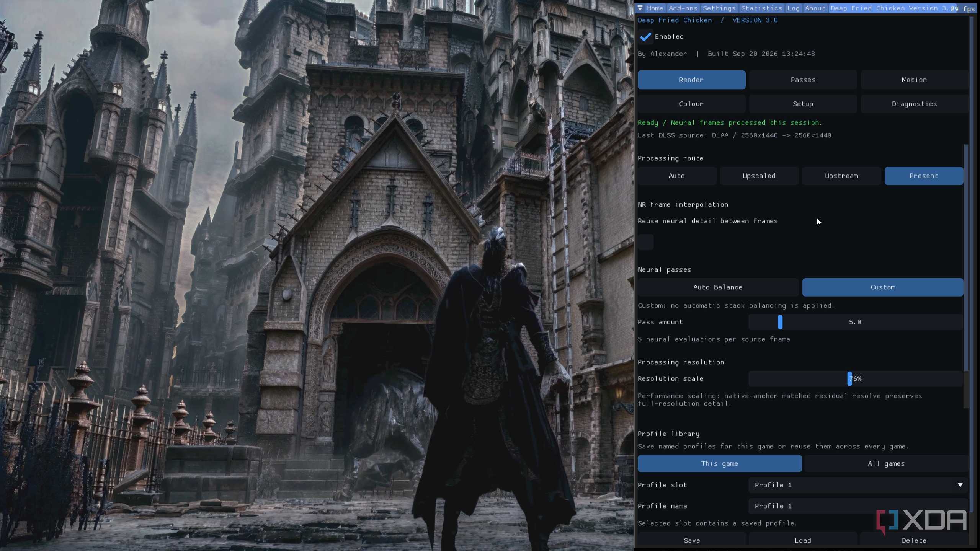Open the Add-ons tab

coord(683,8)
